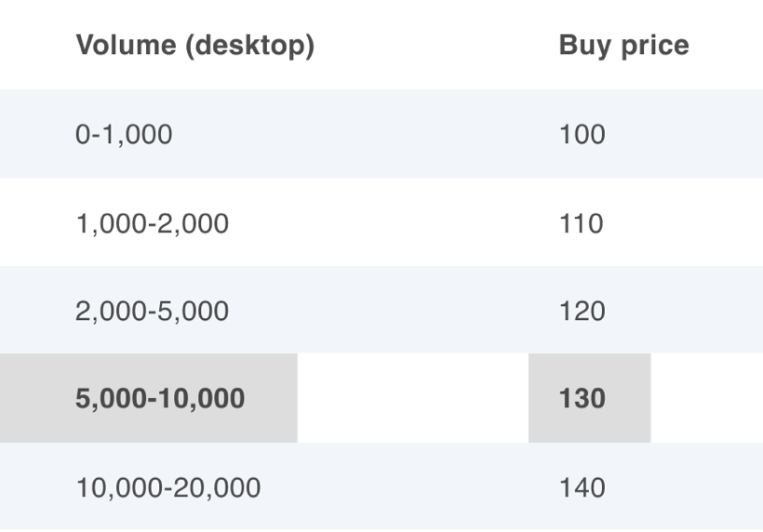This screenshot has width=763, height=532.
Task: Select the 2,000-5,000 volume cell
Action: [x=152, y=312]
